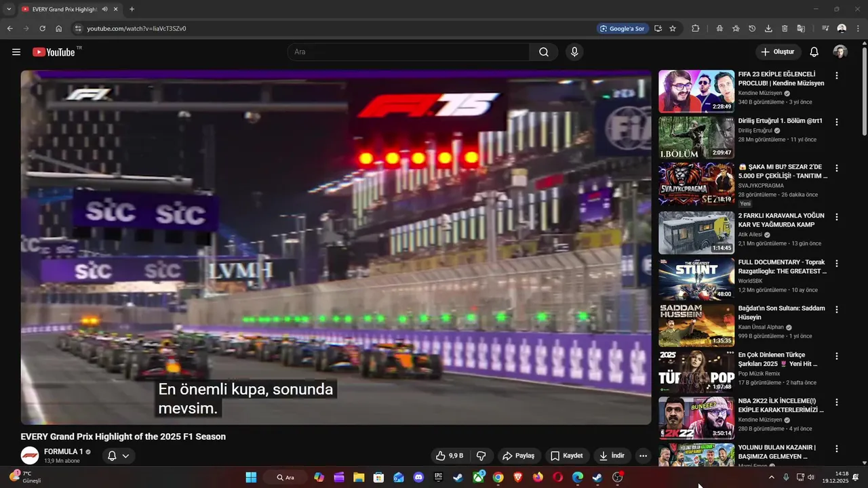Open options for FULL DOCUMENTARY video
The image size is (868, 488).
837,263
